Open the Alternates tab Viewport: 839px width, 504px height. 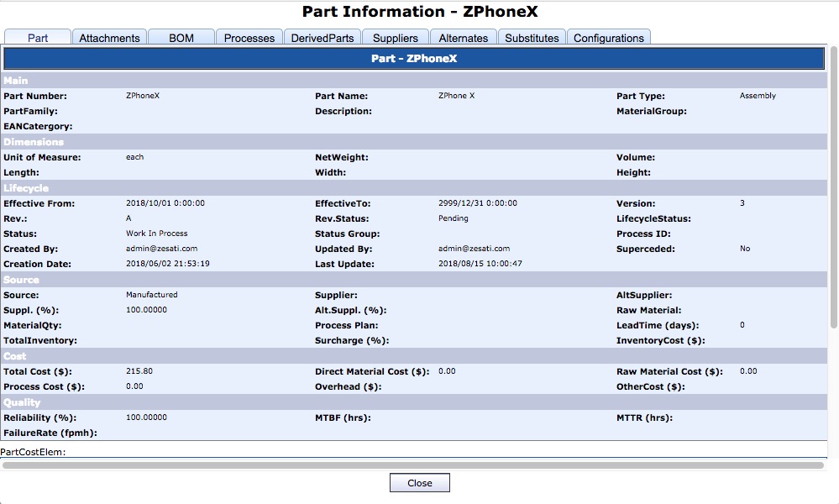pyautogui.click(x=463, y=37)
